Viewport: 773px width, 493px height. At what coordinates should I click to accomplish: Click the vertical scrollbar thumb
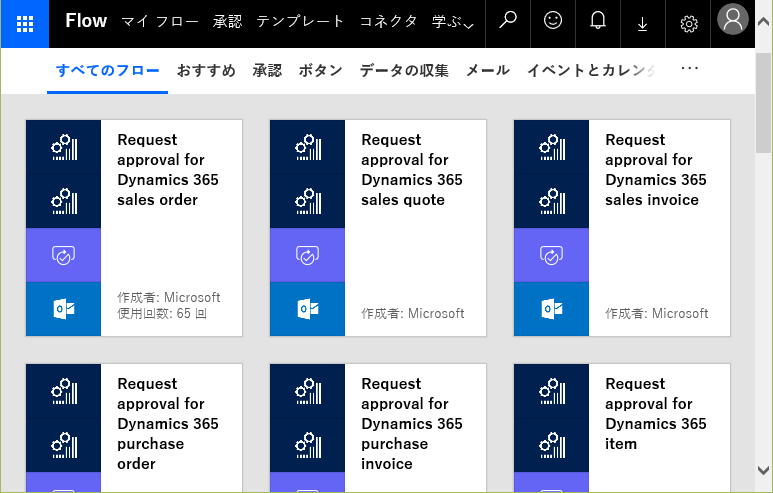[763, 104]
